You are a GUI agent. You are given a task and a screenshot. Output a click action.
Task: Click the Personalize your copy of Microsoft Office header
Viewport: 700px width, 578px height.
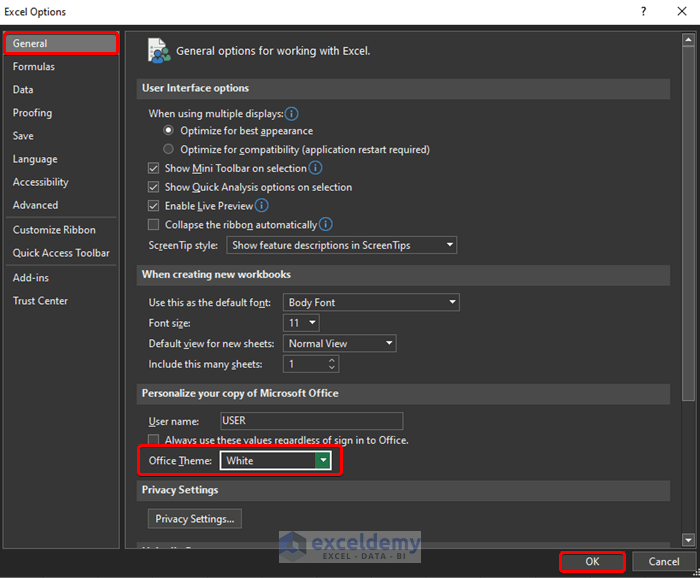pyautogui.click(x=403, y=394)
